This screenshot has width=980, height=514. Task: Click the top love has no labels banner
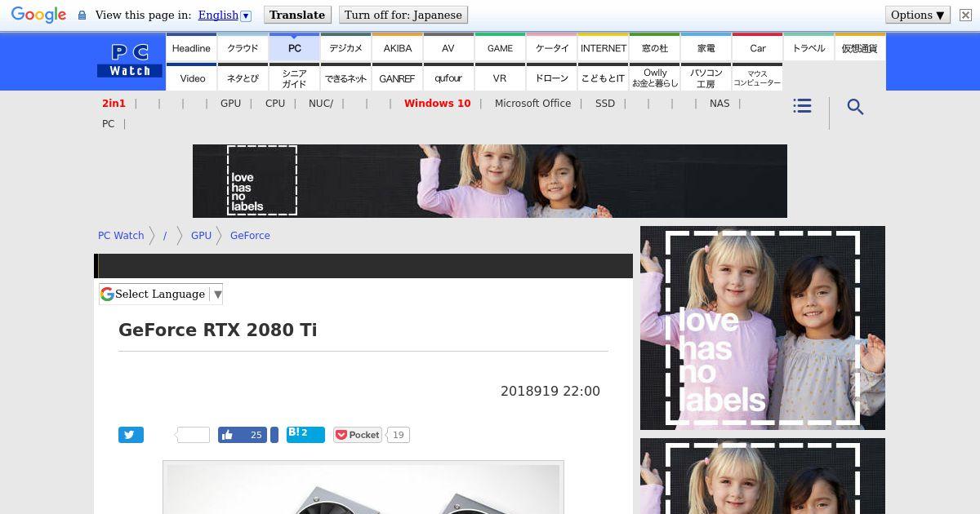[490, 181]
